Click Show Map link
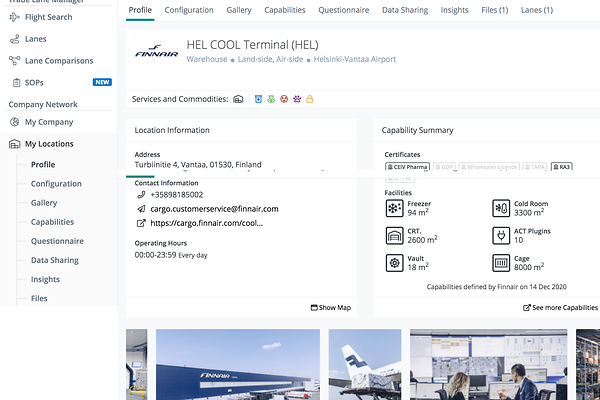The image size is (600, 400). point(331,308)
